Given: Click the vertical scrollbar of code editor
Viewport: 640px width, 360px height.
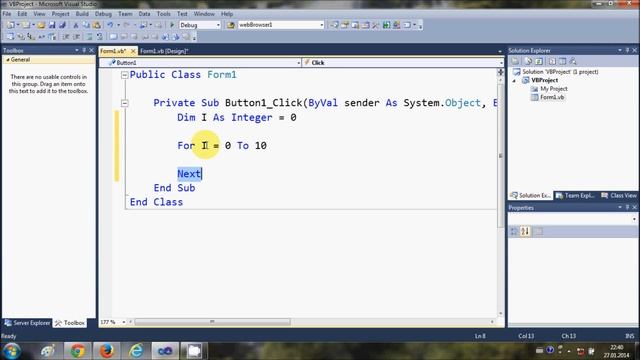Looking at the screenshot, I should pos(500,155).
